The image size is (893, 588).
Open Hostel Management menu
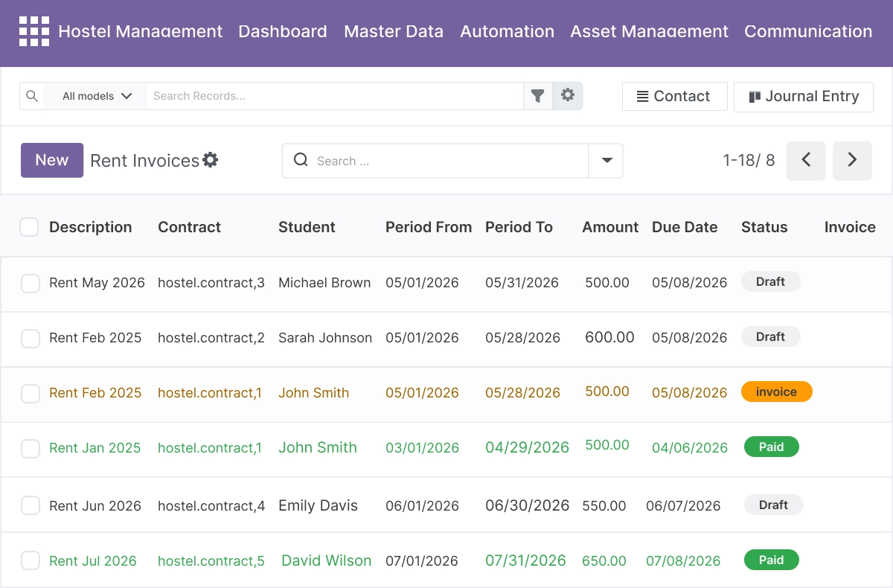click(140, 31)
